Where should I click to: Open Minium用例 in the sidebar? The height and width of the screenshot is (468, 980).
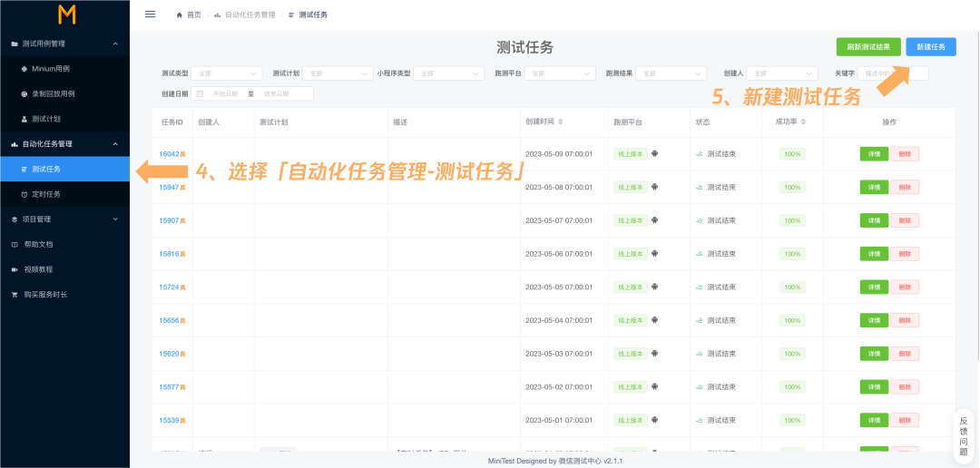65,69
